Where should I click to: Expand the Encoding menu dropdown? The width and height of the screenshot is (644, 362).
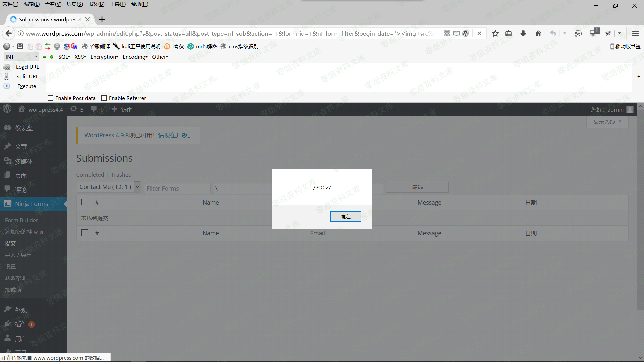tap(135, 57)
